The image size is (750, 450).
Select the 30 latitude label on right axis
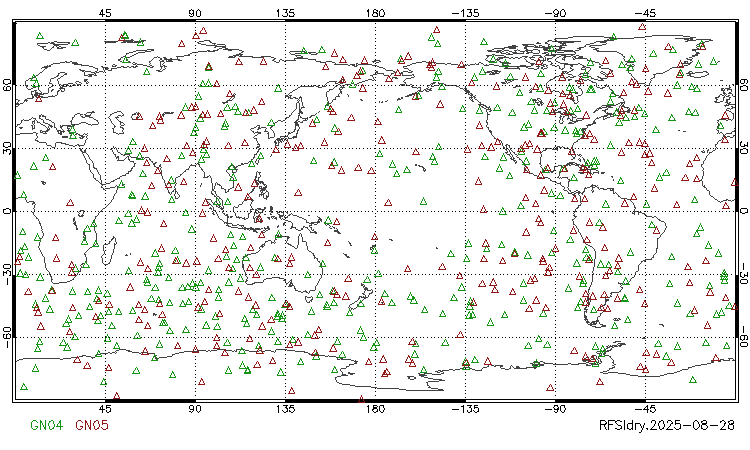(x=743, y=148)
